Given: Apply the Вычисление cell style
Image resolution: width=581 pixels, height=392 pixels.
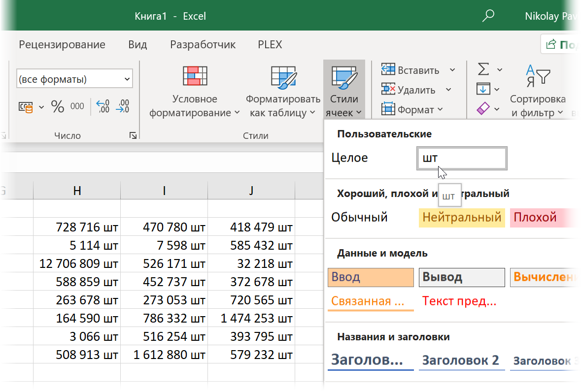Looking at the screenshot, I should [x=544, y=277].
